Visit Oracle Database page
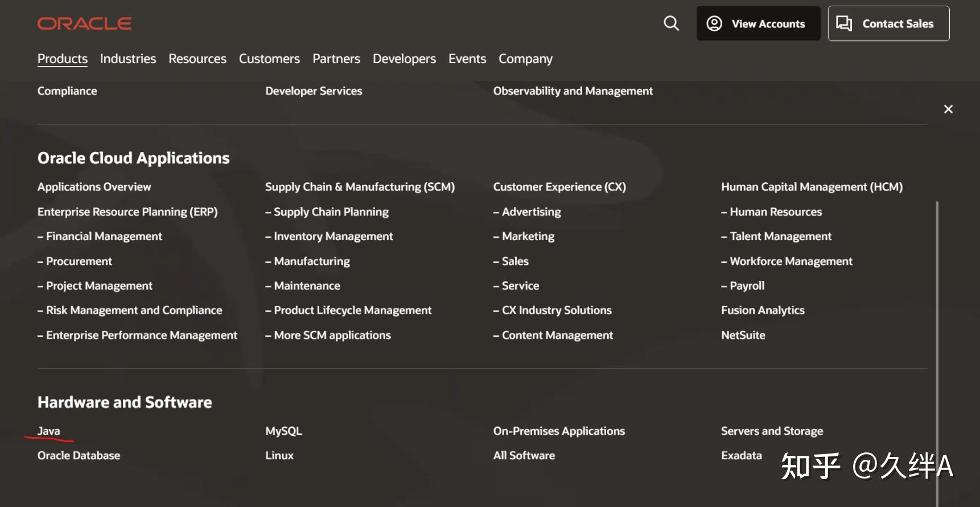Screen dimensions: 980x507 [79, 455]
